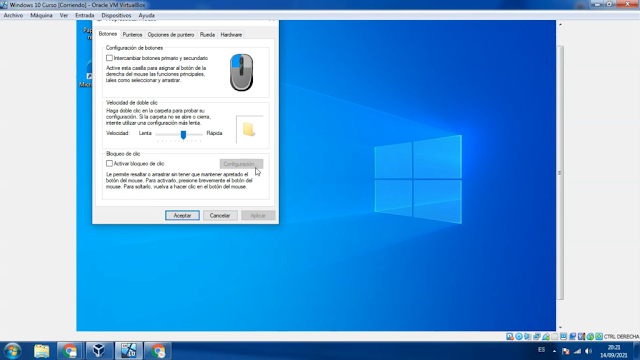Screen dimensions: 640x360
Task: Click the network adapter indicator in VirtualBox status bar
Action: (x=537, y=336)
